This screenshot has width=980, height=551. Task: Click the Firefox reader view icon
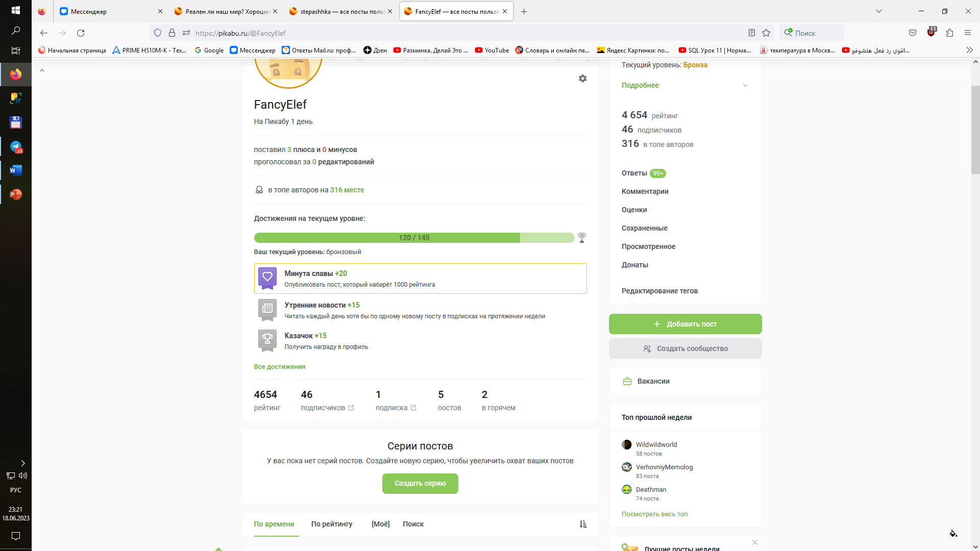coord(751,33)
